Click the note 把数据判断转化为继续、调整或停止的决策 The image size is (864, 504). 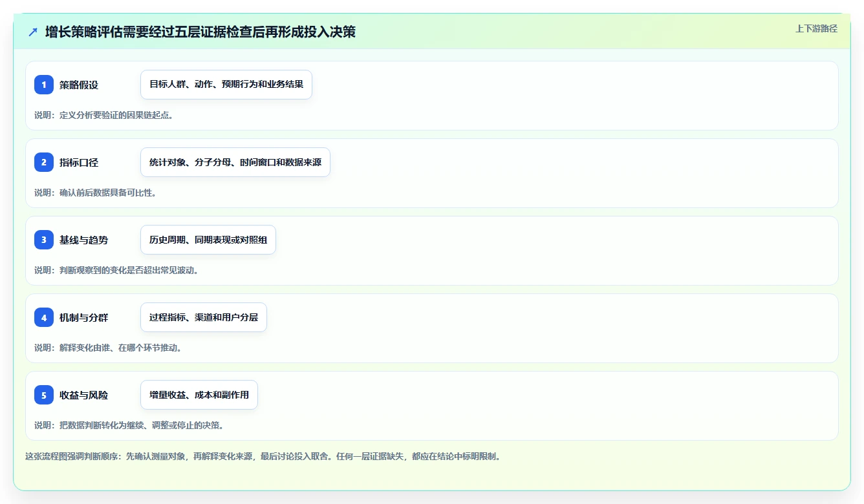tap(129, 425)
